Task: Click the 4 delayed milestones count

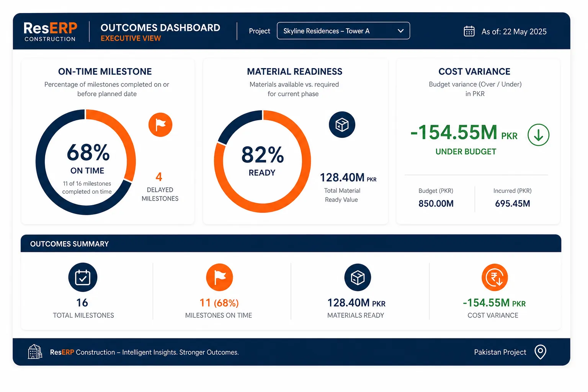Action: (159, 177)
